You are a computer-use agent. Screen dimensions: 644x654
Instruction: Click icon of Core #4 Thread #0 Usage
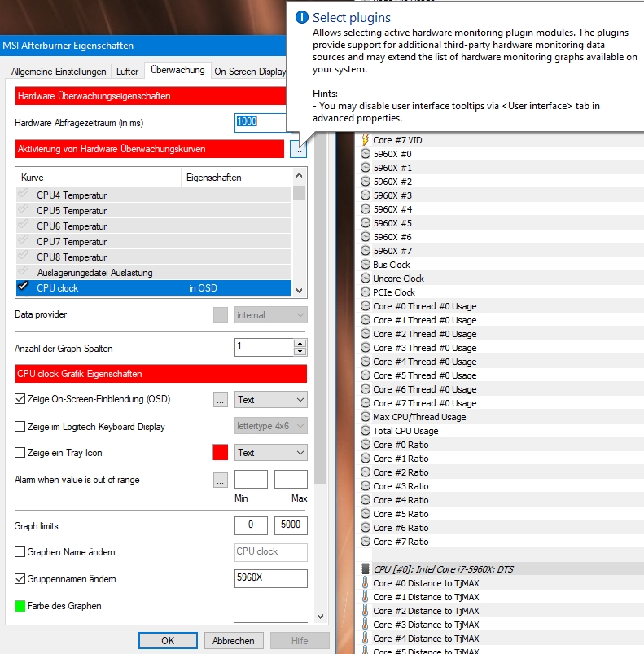tap(365, 361)
